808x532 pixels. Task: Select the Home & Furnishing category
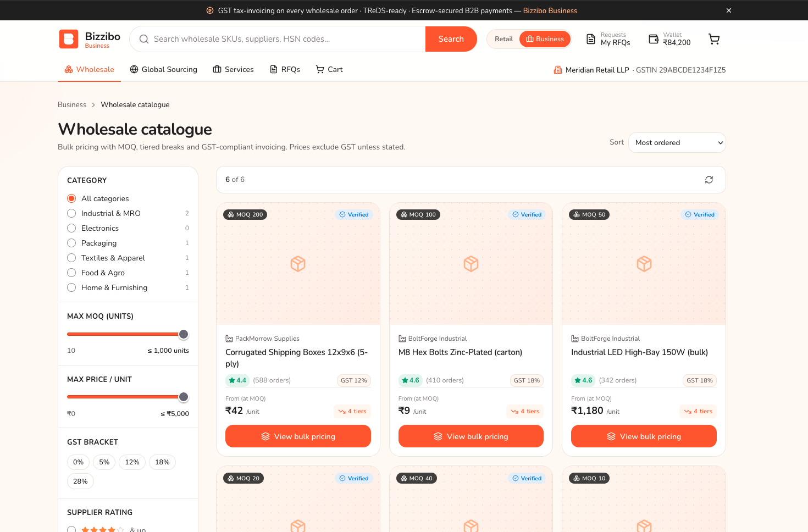[71, 287]
